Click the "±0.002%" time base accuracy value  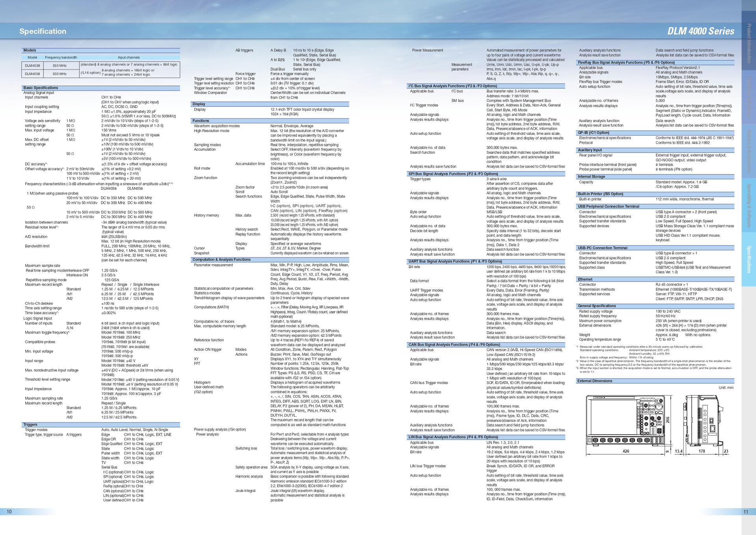pos(109,313)
